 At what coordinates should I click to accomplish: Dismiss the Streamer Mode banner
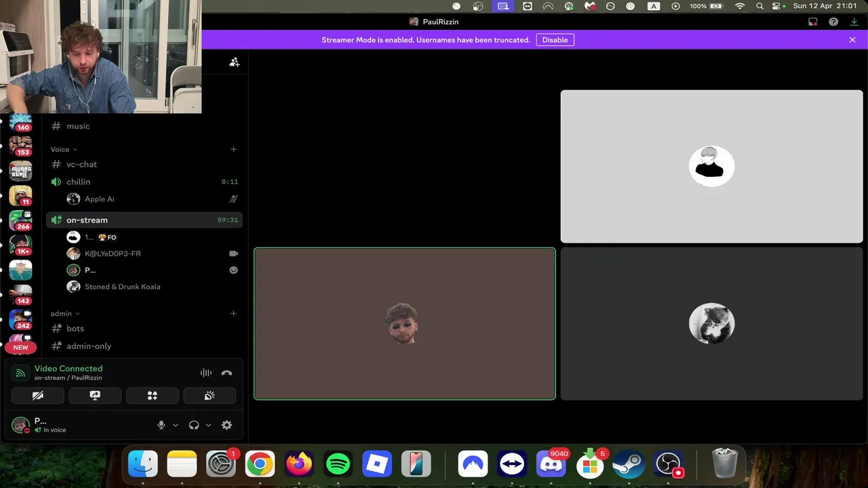852,40
